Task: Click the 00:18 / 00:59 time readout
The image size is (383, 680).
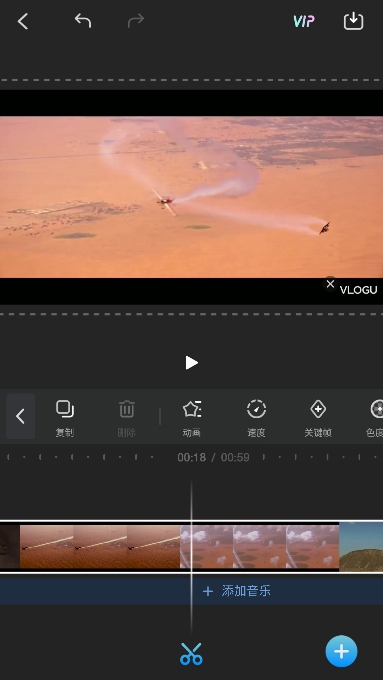Action: click(x=213, y=458)
